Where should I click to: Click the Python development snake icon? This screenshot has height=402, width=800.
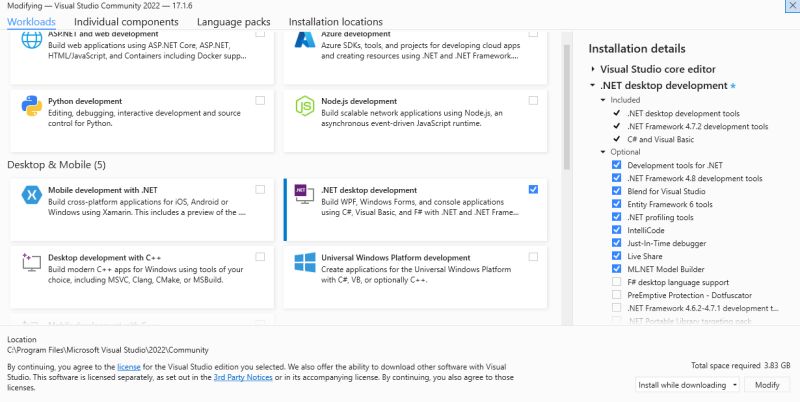32,106
